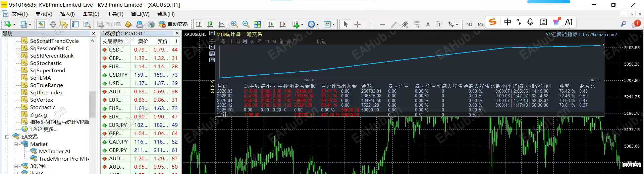Open the 插入(I) menu
This screenshot has width=644, height=174.
pyautogui.click(x=67, y=14)
